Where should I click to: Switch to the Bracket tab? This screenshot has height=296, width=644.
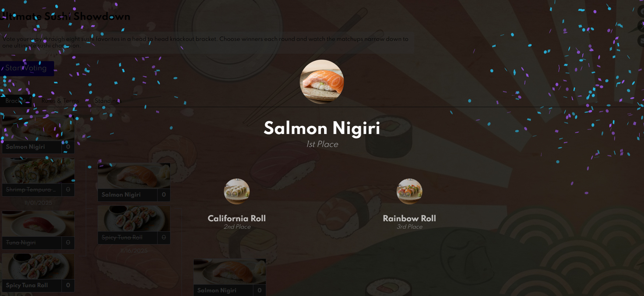click(15, 101)
